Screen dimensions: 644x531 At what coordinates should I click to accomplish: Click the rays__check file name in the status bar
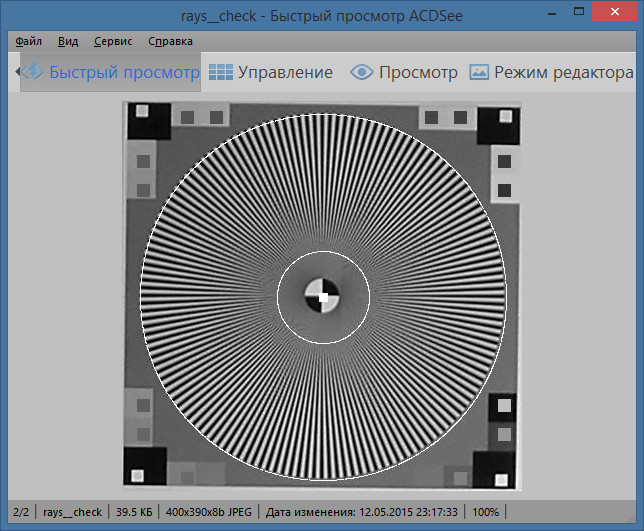[72, 512]
